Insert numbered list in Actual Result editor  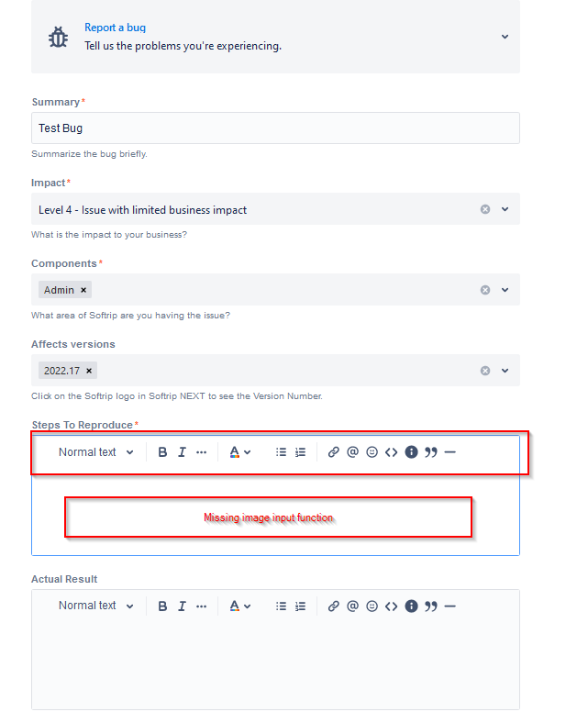point(300,606)
